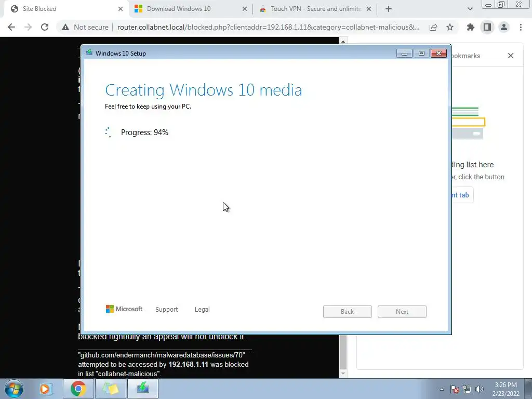Open Windows 10 Setup taskbar icon
This screenshot has width=532, height=399.
(x=143, y=389)
